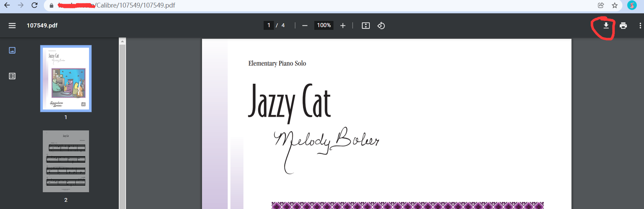Print the PDF document
Viewport: 644px width, 209px height.
tap(623, 25)
